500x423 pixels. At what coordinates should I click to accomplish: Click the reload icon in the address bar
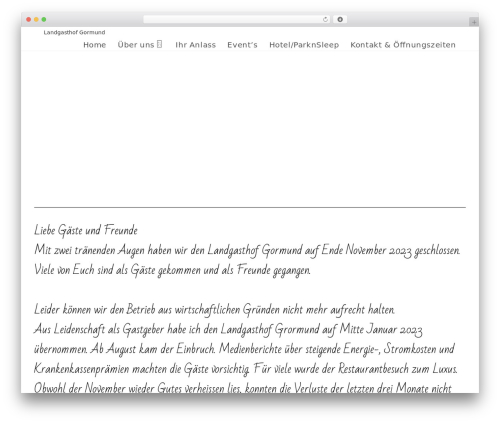(x=325, y=20)
